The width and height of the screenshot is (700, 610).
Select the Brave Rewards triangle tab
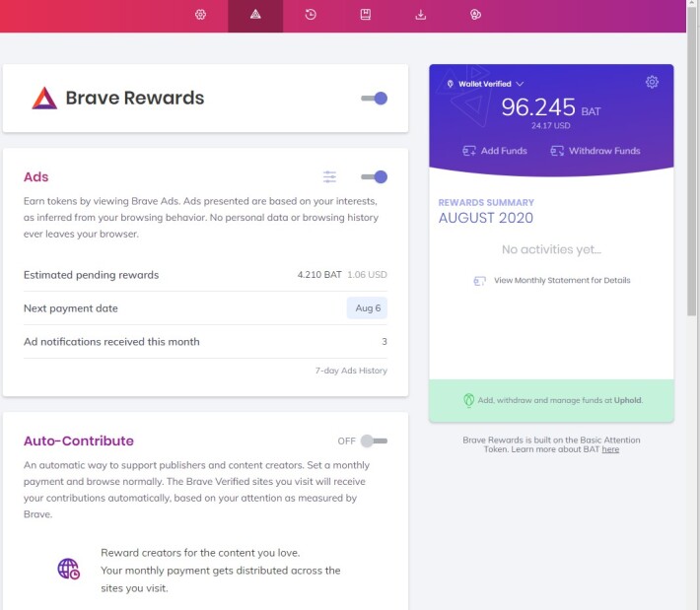(255, 15)
